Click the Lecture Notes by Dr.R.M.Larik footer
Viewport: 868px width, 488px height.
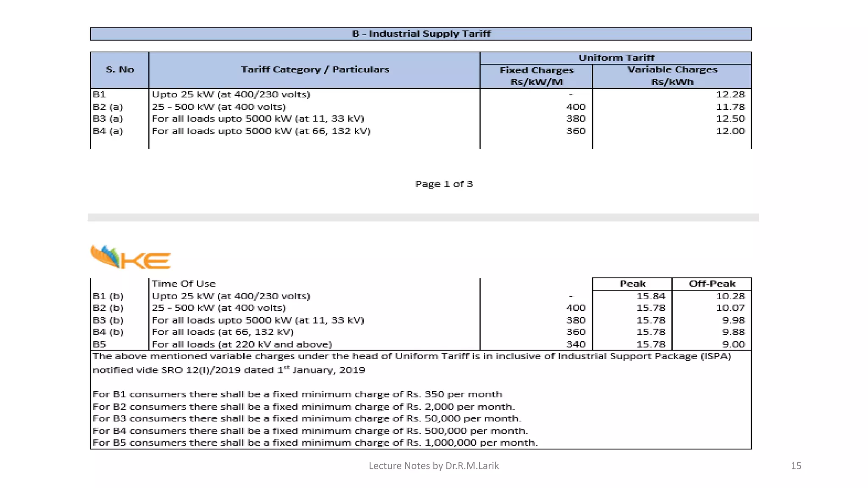[x=434, y=466]
